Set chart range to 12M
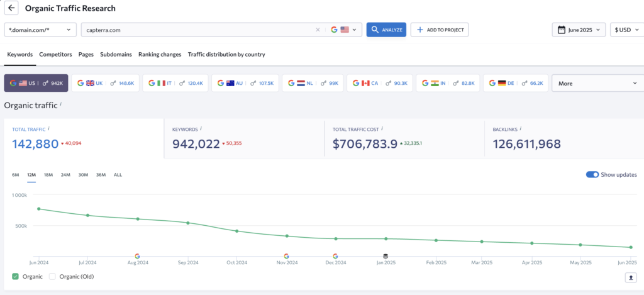Image resolution: width=644 pixels, height=295 pixels. (31, 175)
